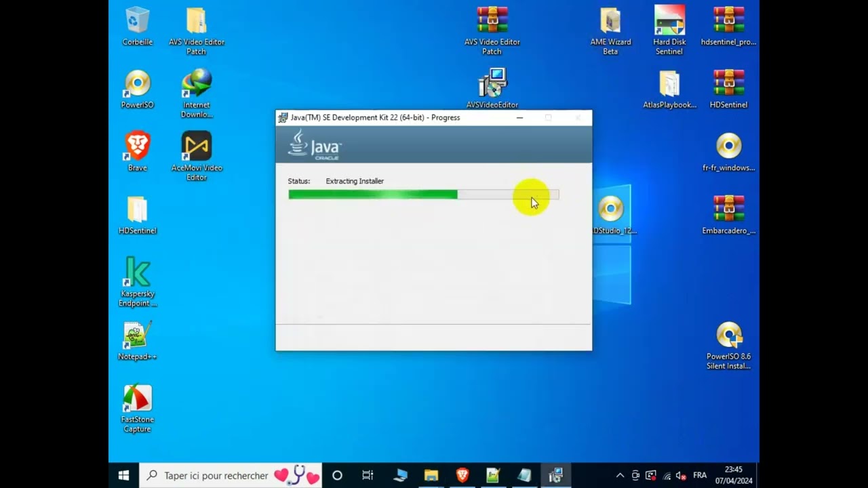Minimize the Java SE Development Kit window
The height and width of the screenshot is (488, 868).
click(x=519, y=117)
